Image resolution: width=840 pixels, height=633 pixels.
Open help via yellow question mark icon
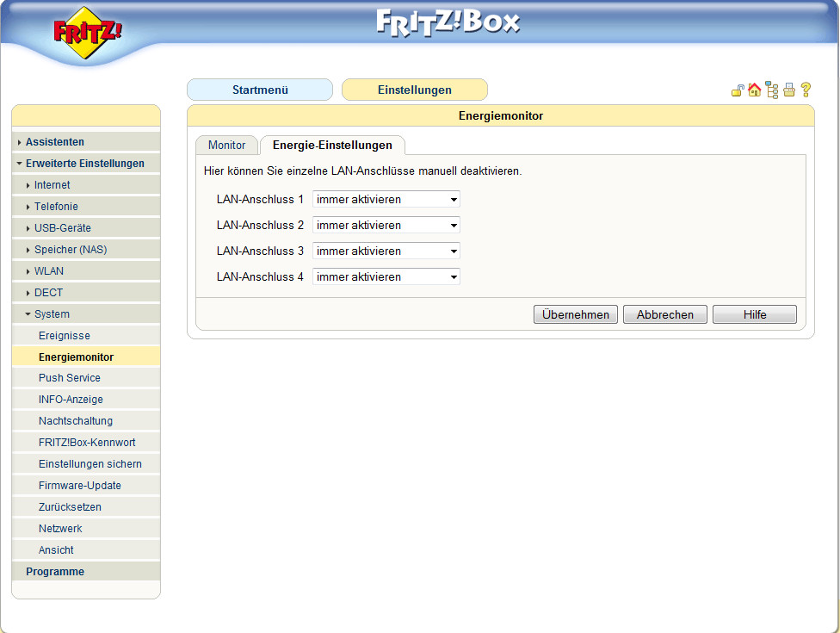coord(806,90)
